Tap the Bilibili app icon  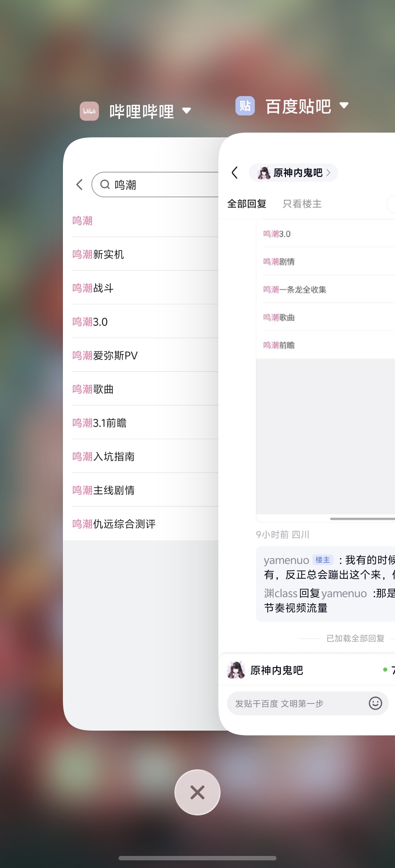coord(89,111)
